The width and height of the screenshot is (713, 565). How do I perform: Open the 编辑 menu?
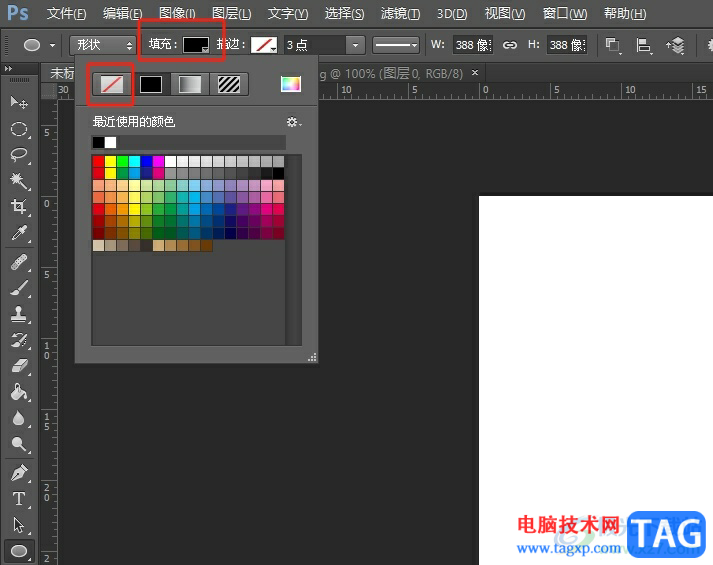122,14
